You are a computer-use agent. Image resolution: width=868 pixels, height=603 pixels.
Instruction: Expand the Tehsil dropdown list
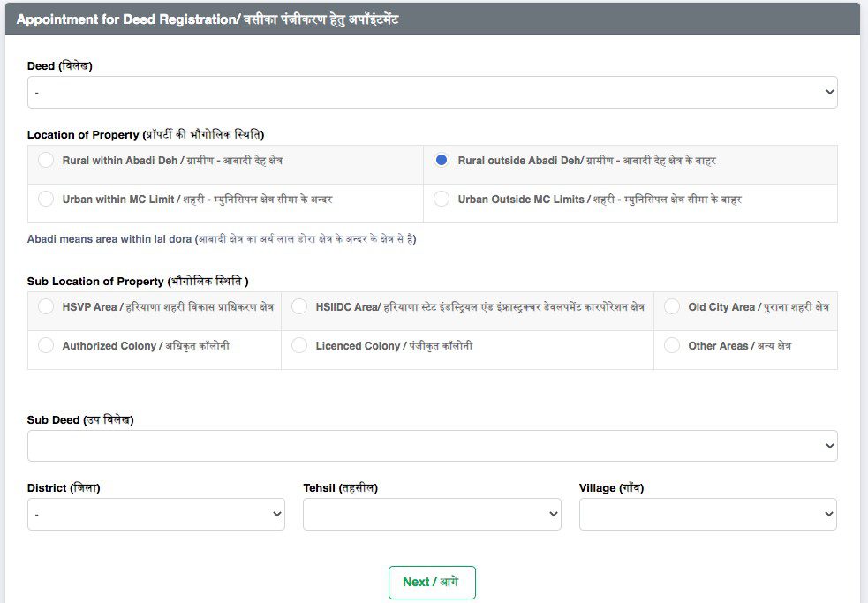[x=432, y=514]
